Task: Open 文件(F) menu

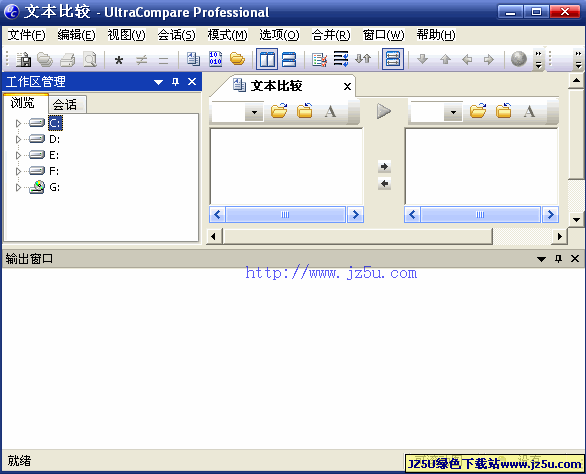Action: tap(27, 35)
